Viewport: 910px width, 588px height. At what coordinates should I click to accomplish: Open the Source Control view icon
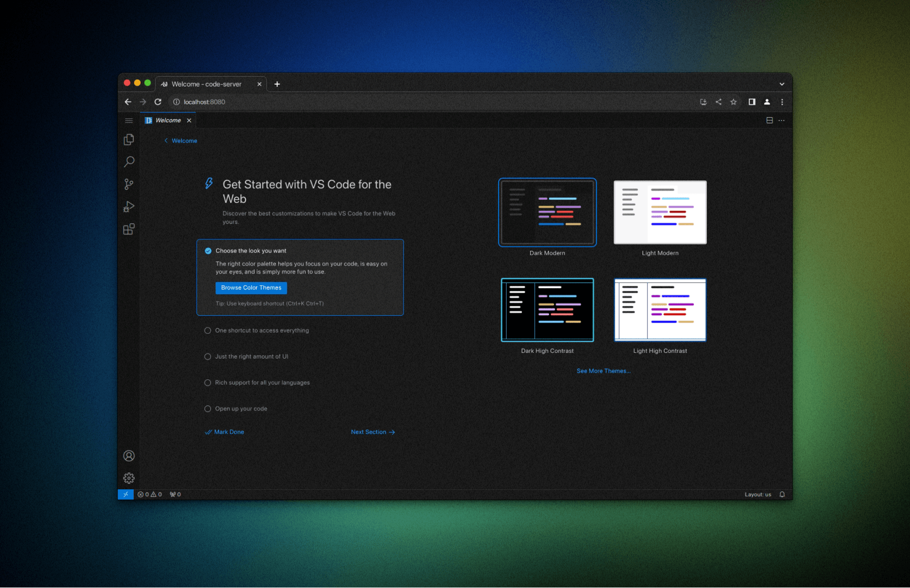tap(129, 184)
